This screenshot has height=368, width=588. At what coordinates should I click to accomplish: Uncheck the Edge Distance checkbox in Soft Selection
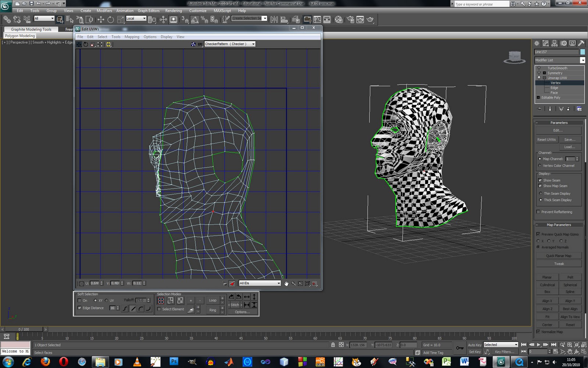click(x=80, y=308)
